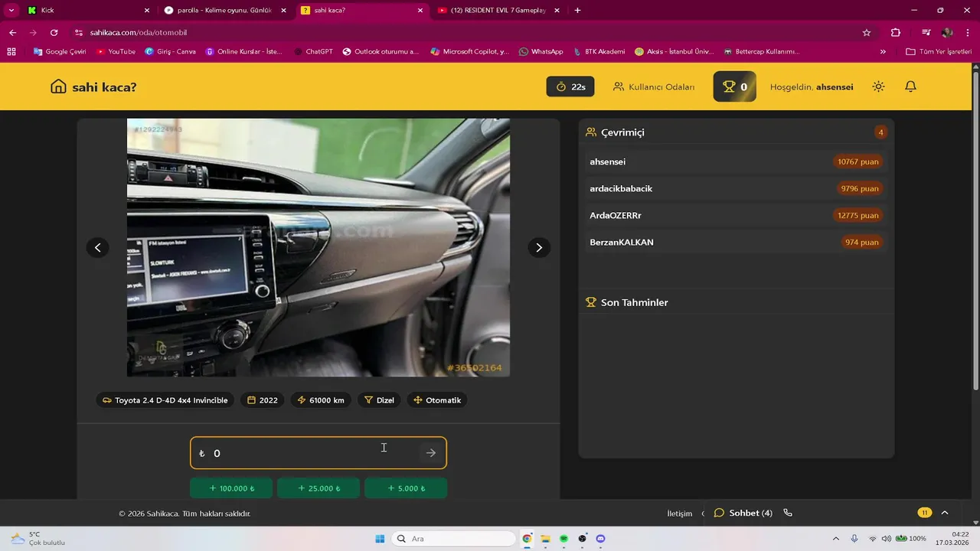Open the sahi kaca? home logo
This screenshot has width=980, height=551.
point(93,86)
